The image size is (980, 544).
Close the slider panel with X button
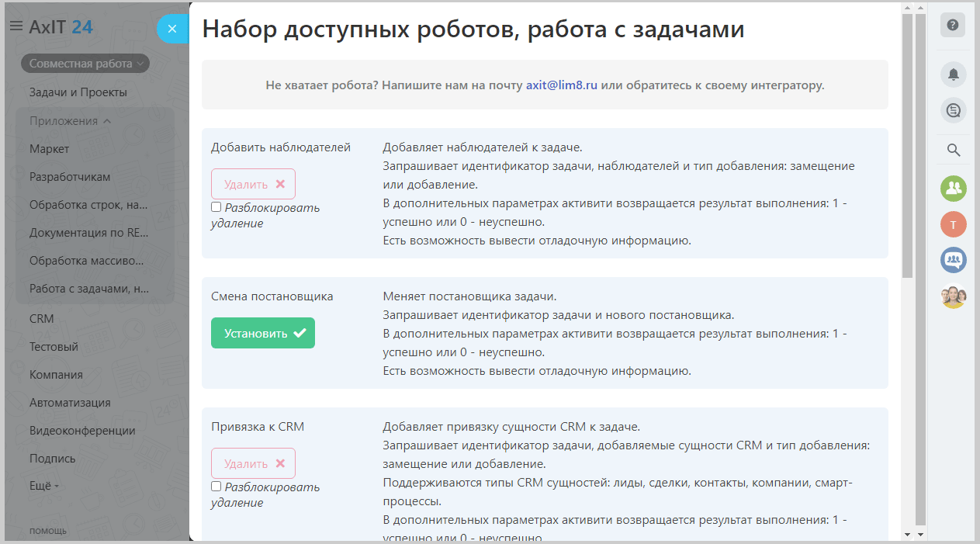pos(172,29)
